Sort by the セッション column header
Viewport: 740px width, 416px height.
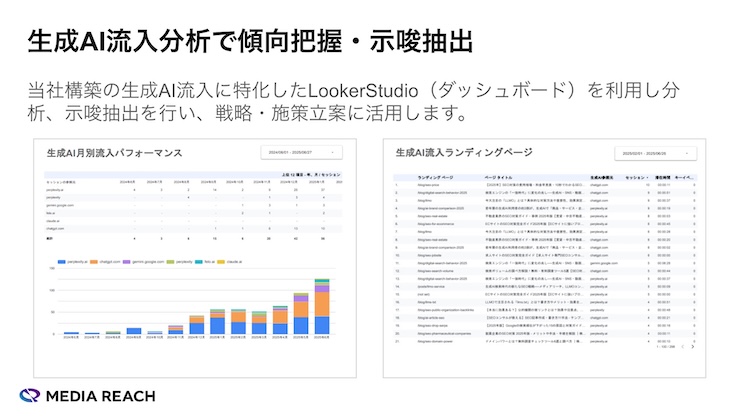point(637,178)
